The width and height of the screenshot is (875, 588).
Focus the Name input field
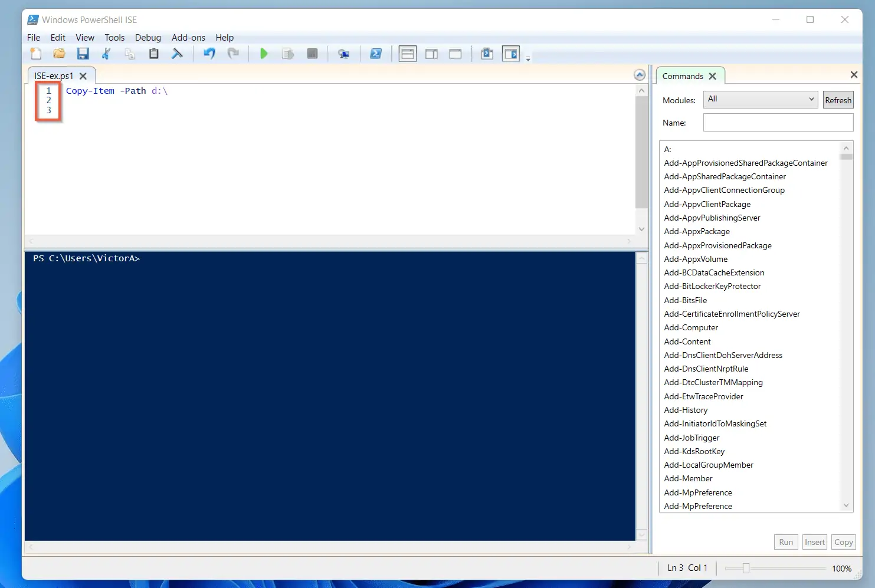(x=778, y=123)
